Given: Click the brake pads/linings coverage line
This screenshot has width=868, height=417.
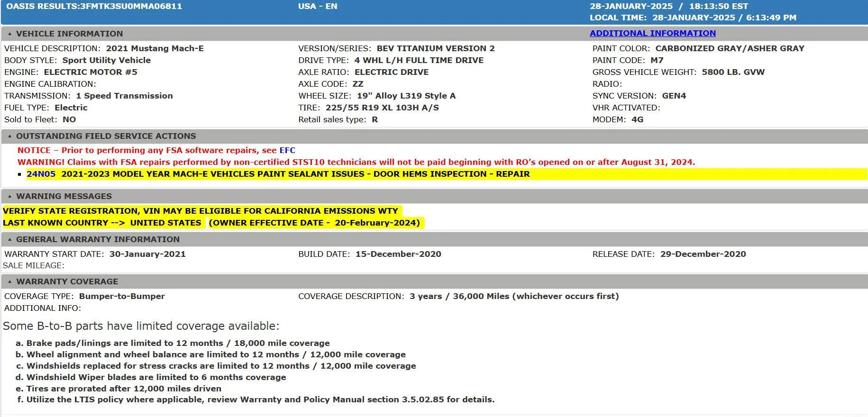Looking at the screenshot, I should tap(178, 343).
